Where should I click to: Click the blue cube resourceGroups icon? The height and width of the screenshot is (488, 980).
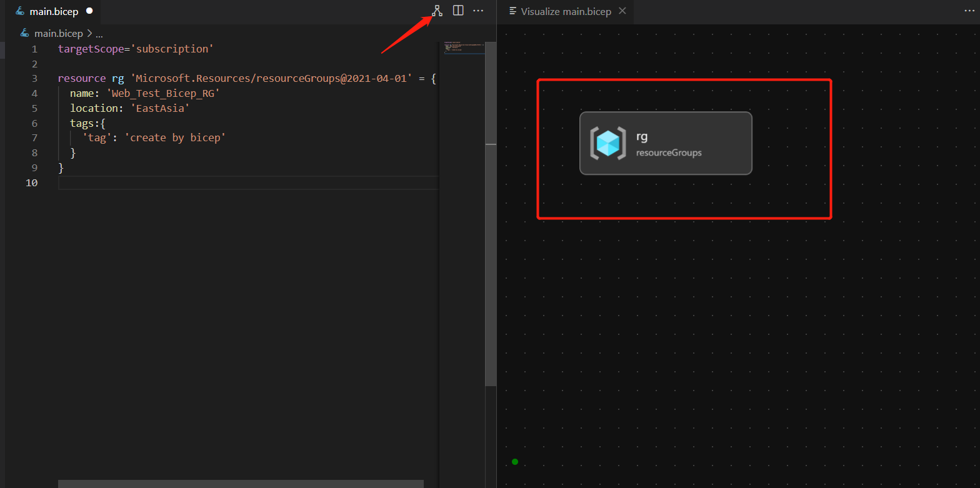point(607,143)
